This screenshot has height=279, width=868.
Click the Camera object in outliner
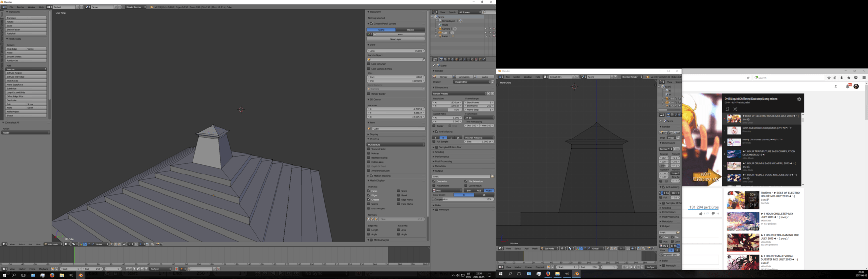point(446,29)
